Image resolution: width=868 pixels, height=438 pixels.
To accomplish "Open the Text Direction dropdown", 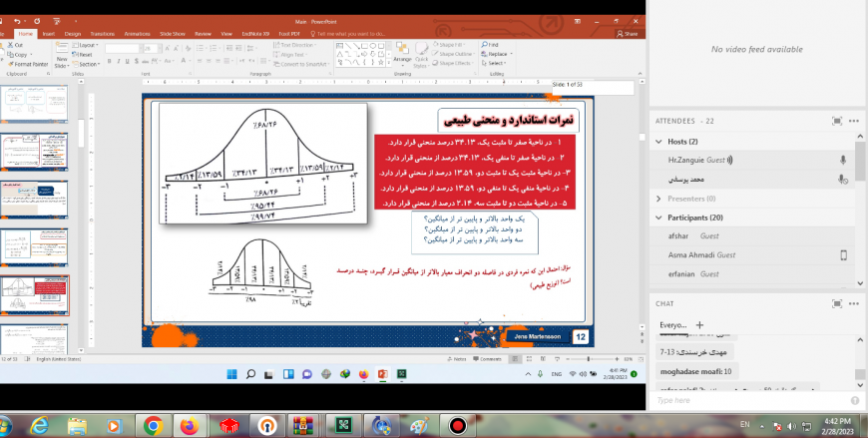I will point(295,45).
